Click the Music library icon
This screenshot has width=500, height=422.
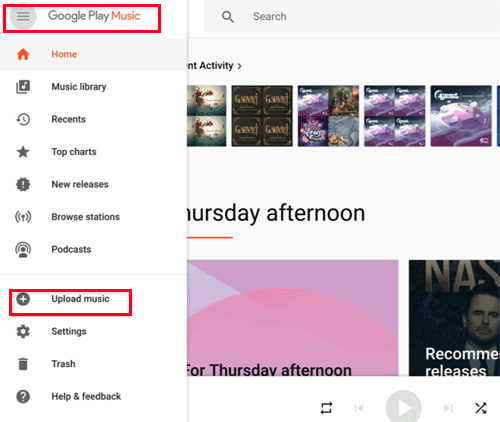23,87
